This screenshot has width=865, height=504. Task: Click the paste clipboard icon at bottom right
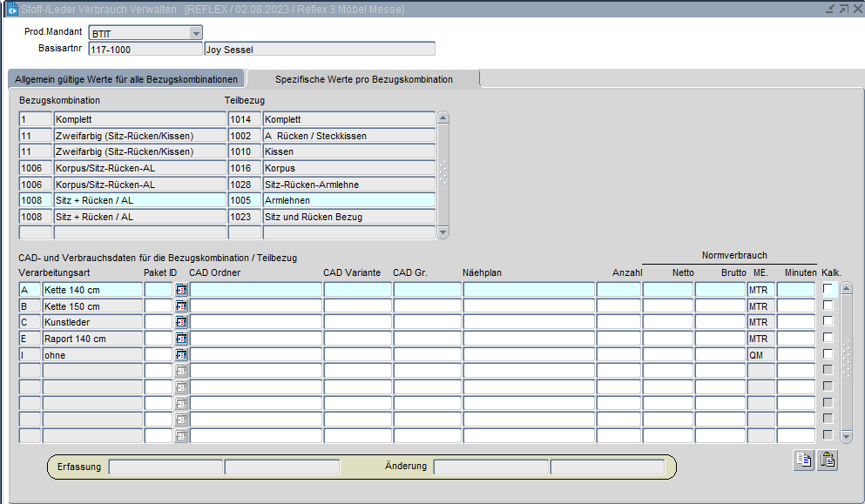pos(827,460)
